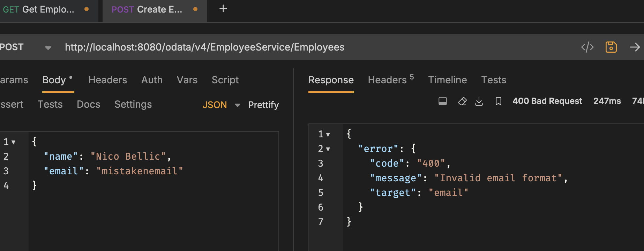Open the response Tests tab
Screen dimensions: 644x251
coord(494,80)
